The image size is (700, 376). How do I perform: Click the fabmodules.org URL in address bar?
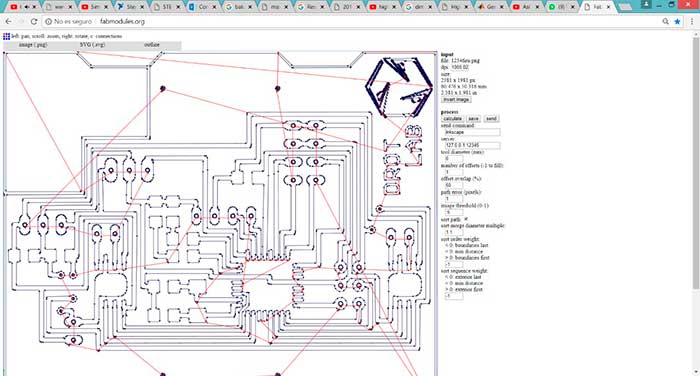click(x=122, y=21)
